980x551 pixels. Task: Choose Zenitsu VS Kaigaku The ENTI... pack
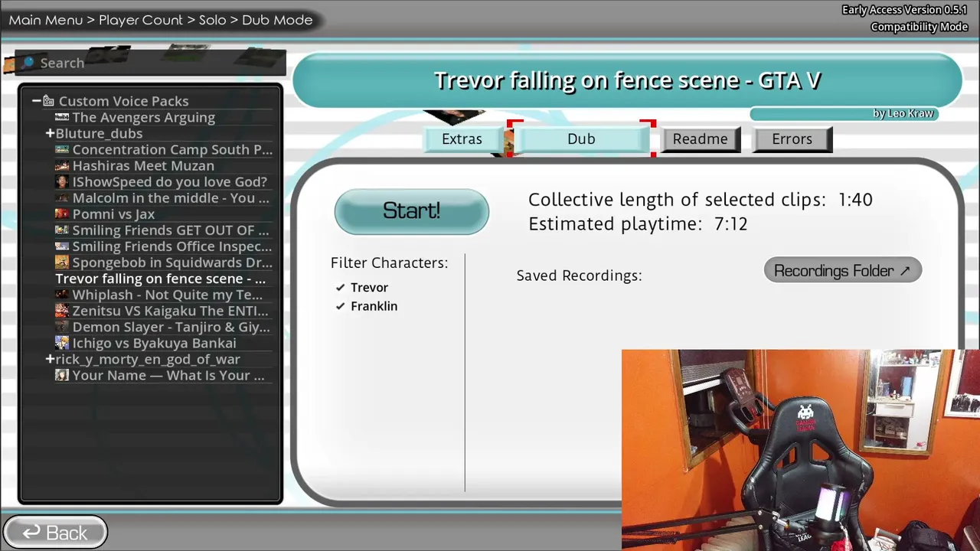170,311
